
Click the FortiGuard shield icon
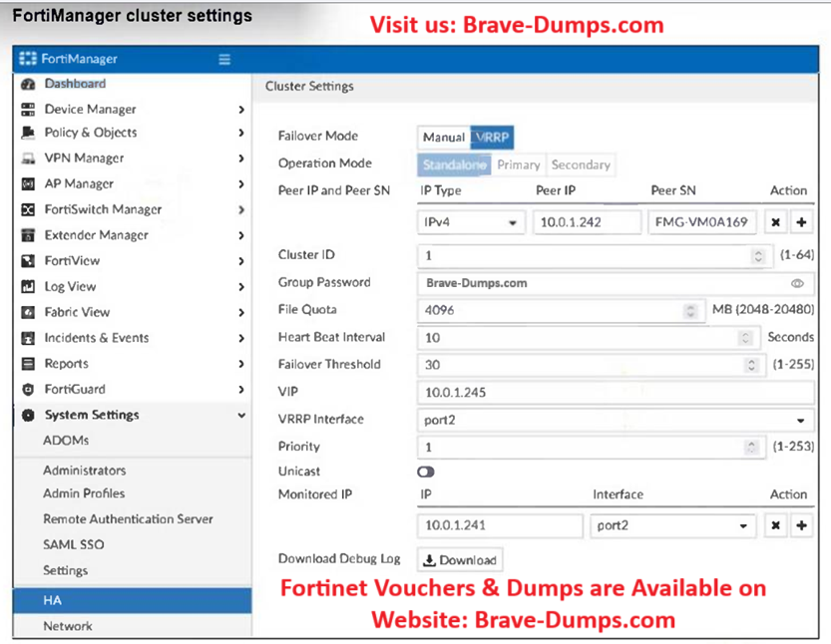(28, 389)
